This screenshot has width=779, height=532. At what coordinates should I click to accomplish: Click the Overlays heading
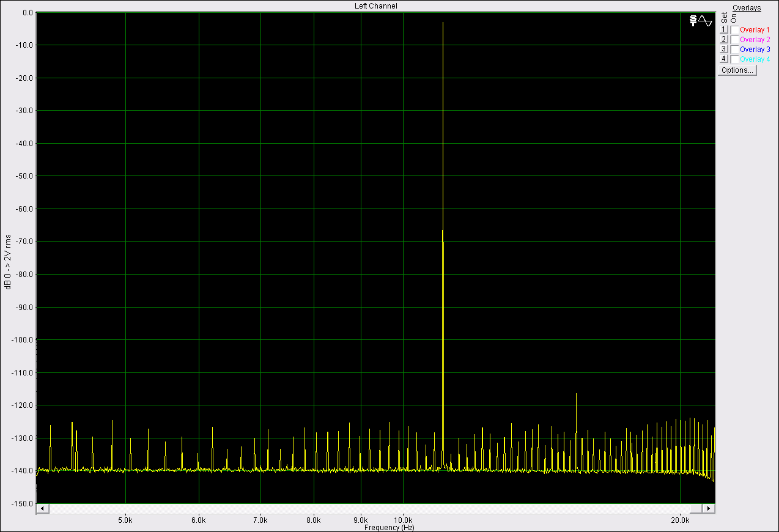(747, 8)
